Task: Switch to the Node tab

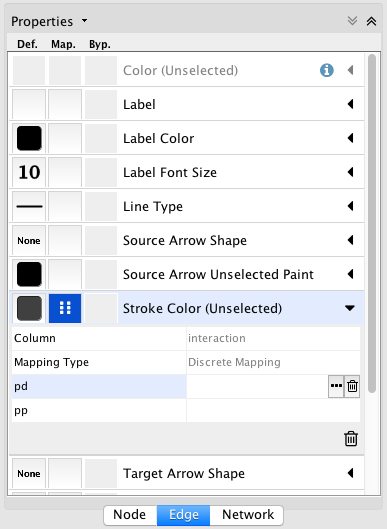Action: pyautogui.click(x=130, y=515)
